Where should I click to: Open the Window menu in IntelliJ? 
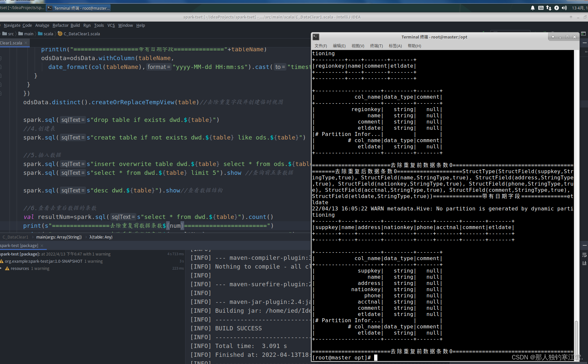coord(126,25)
